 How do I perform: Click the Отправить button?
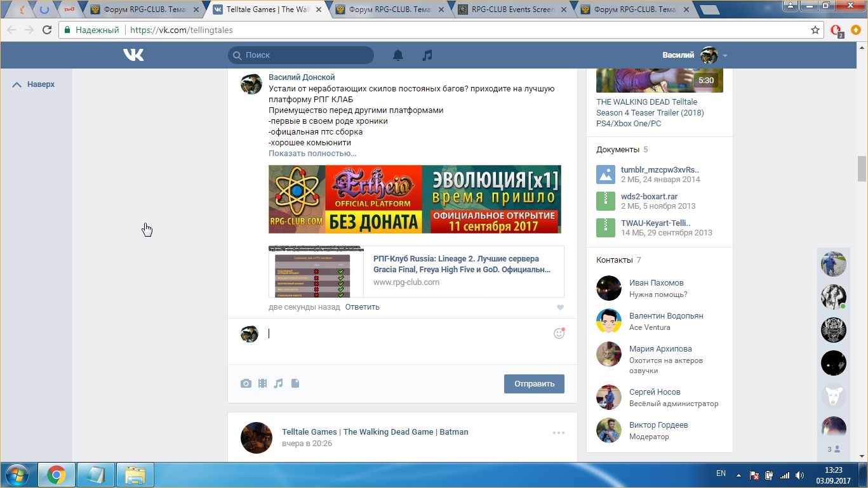pos(534,383)
